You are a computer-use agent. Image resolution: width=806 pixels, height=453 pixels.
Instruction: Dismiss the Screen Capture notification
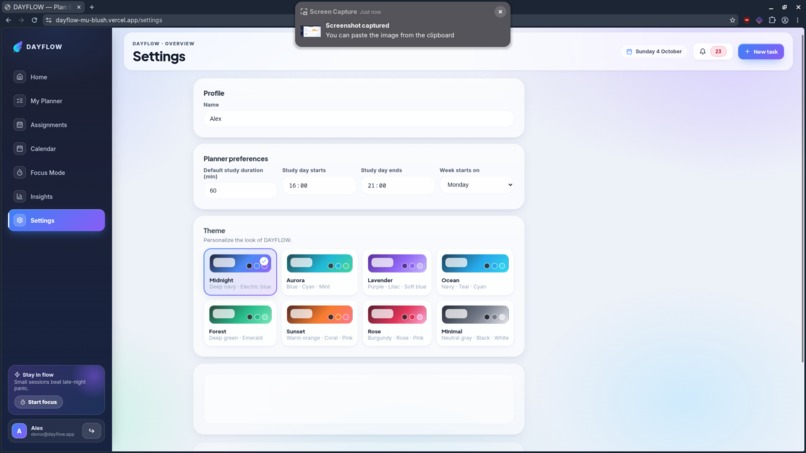[500, 12]
